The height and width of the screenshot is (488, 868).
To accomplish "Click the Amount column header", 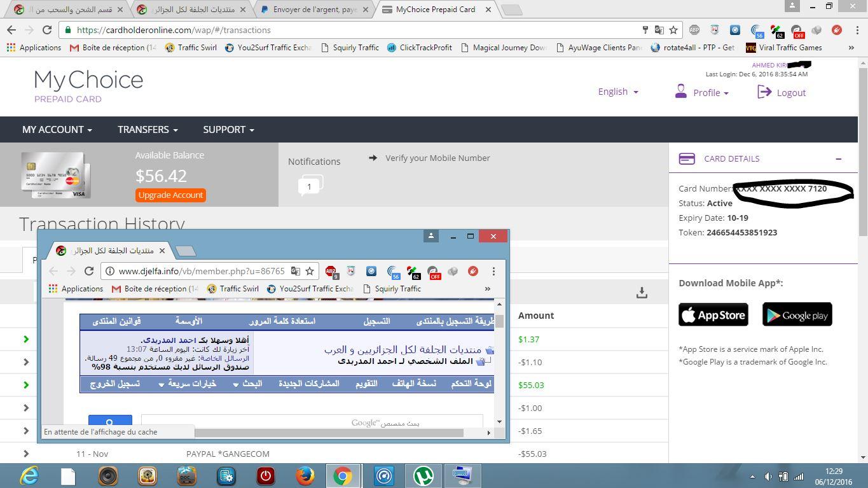I will pyautogui.click(x=536, y=316).
